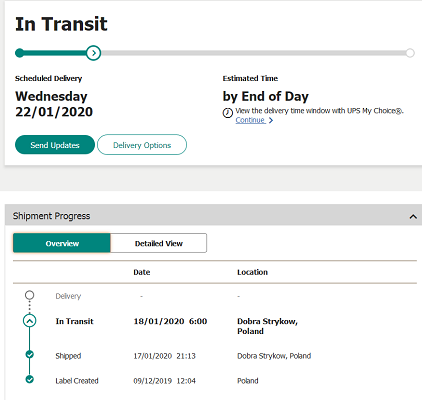
Task: Click the arrow icon next to Continue
Action: (x=271, y=120)
